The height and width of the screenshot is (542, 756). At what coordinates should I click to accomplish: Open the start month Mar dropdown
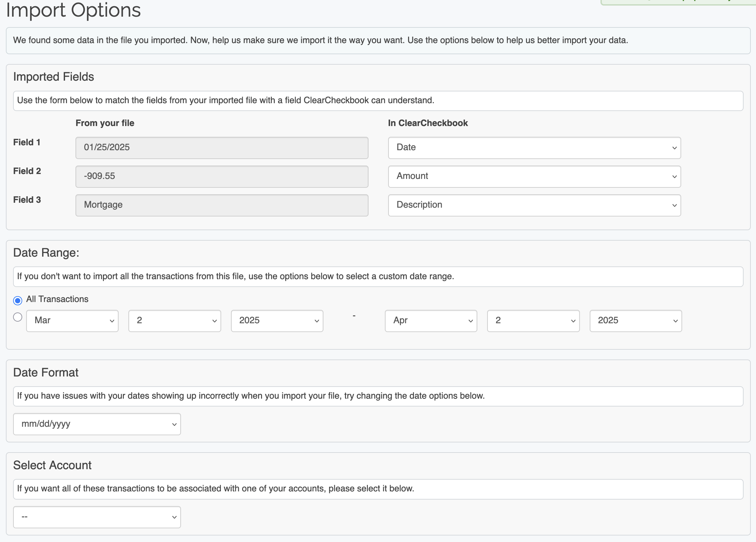click(x=72, y=321)
